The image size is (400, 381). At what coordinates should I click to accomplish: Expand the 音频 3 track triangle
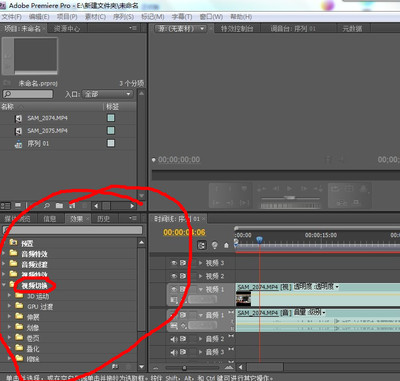pyautogui.click(x=201, y=352)
